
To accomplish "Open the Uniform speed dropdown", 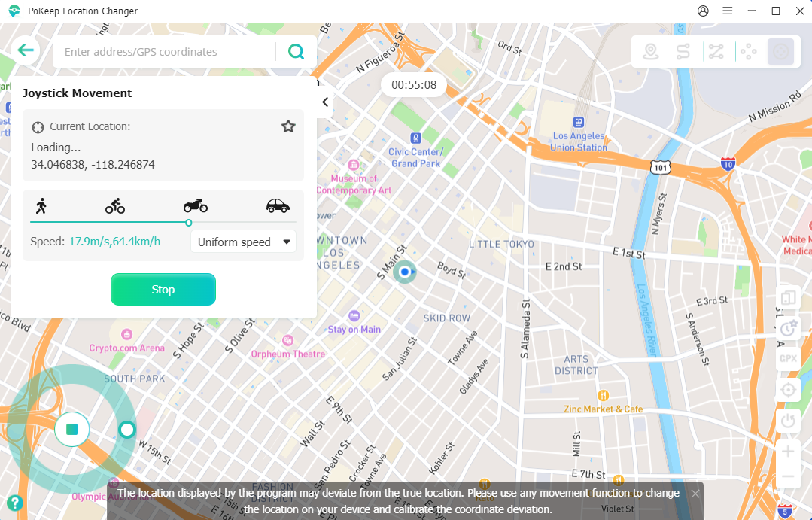I will click(244, 242).
